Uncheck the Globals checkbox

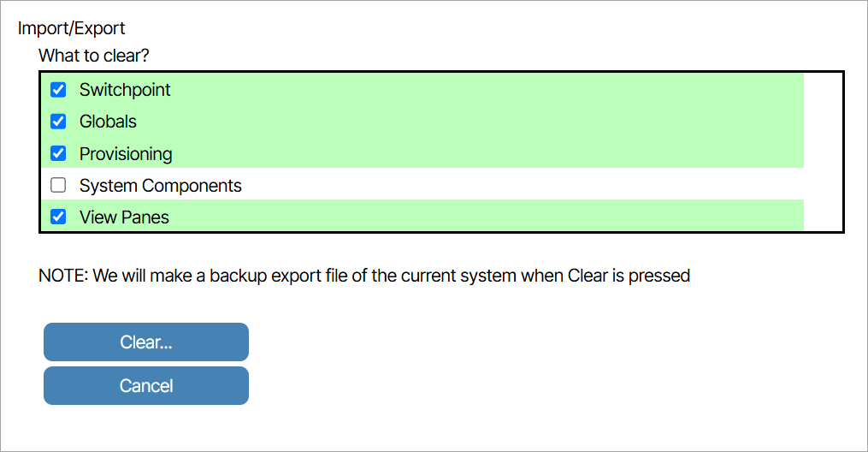pyautogui.click(x=58, y=122)
